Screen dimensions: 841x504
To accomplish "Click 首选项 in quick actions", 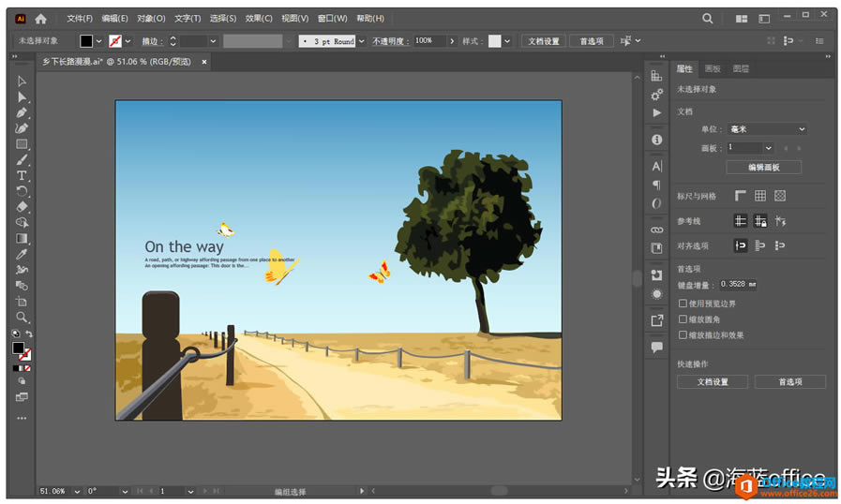I will click(x=790, y=382).
